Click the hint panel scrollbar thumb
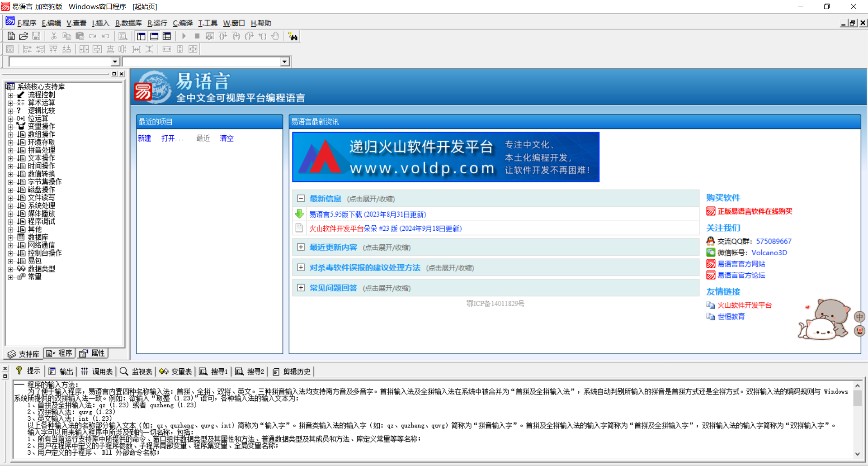 point(857,398)
